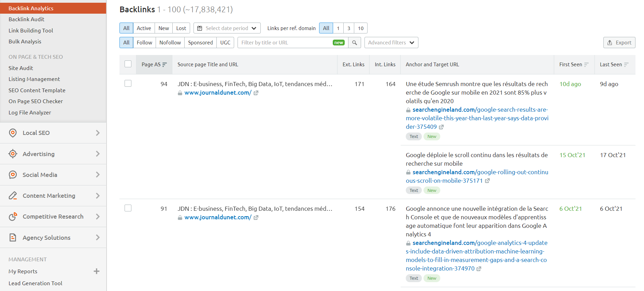The image size is (644, 291).
Task: Set links per ref. domain to 3
Action: click(x=348, y=28)
